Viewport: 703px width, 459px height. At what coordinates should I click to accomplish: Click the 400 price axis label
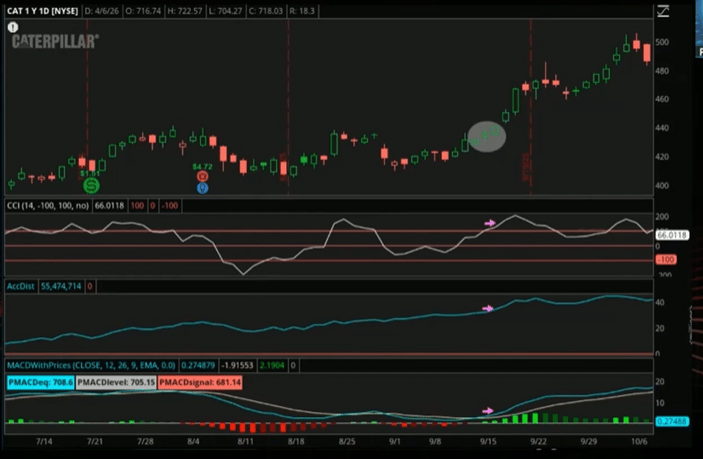[662, 185]
